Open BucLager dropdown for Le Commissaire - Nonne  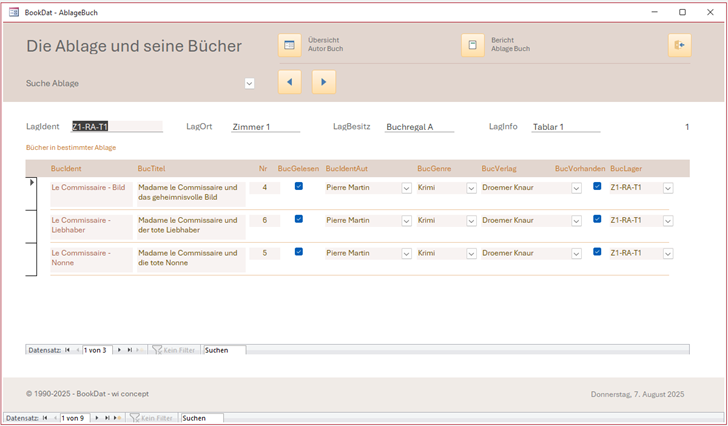tap(667, 254)
